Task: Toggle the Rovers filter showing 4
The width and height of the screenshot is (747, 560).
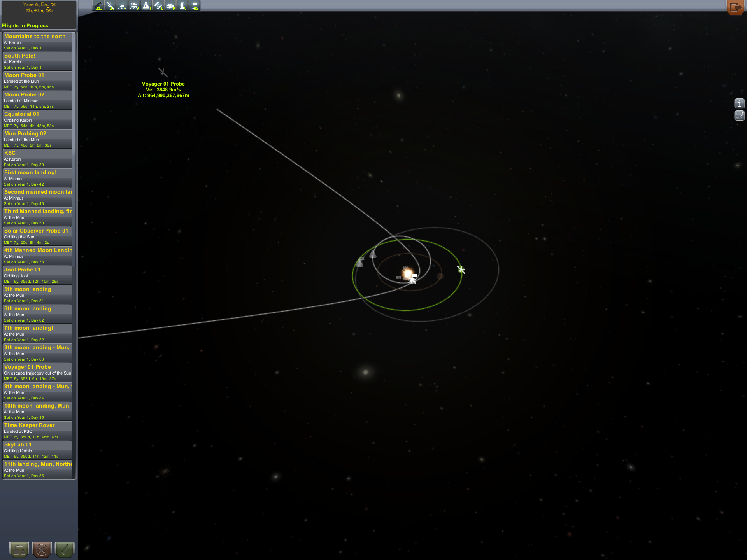Action: tap(123, 5)
